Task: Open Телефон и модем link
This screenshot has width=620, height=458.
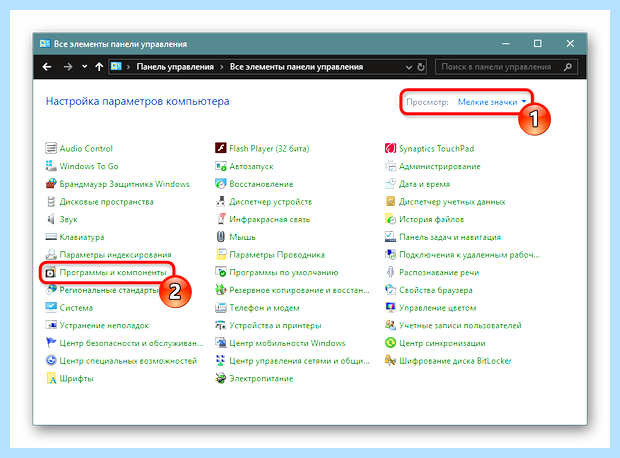Action: click(x=264, y=308)
